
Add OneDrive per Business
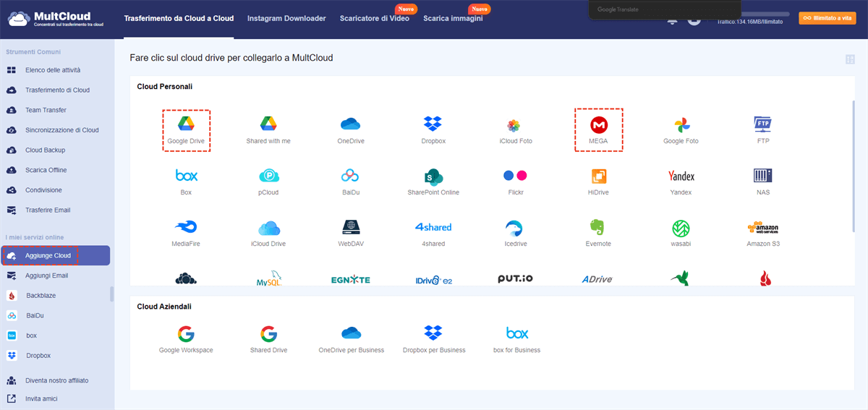tap(351, 333)
